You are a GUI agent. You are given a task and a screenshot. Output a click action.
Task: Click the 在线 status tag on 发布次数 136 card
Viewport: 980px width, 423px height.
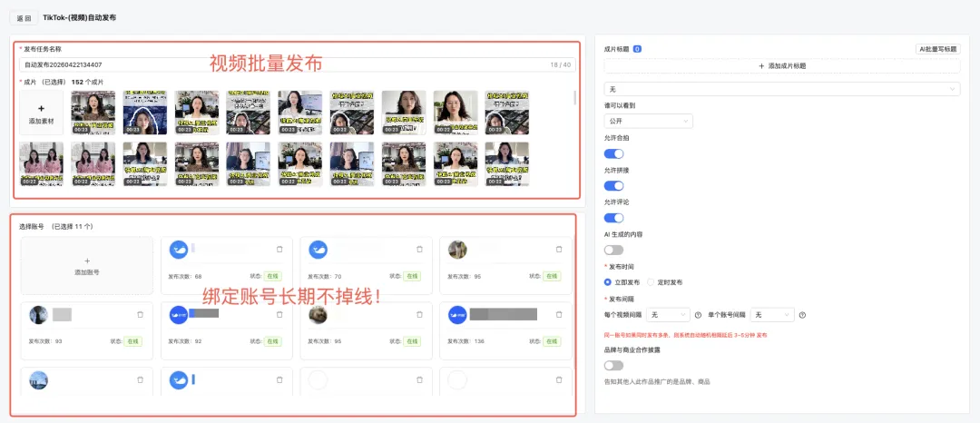(552, 341)
